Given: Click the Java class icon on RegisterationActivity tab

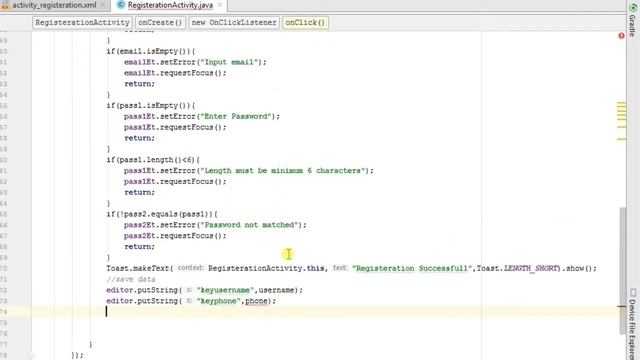Looking at the screenshot, I should [x=121, y=5].
